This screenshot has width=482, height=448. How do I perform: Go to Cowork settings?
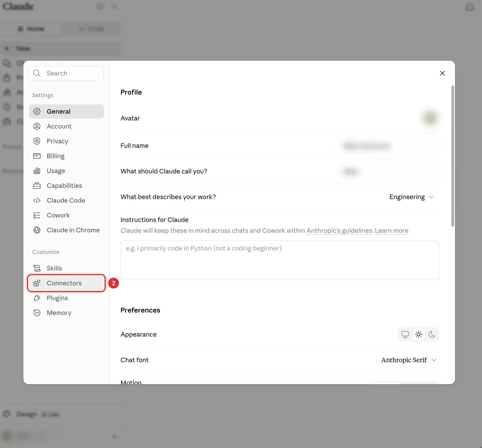coord(66,215)
